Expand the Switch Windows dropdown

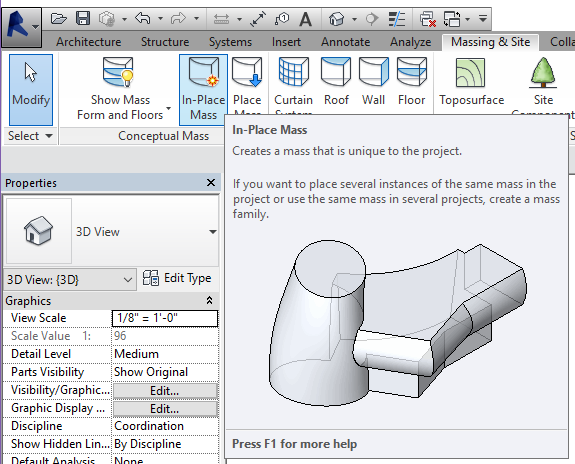point(468,19)
